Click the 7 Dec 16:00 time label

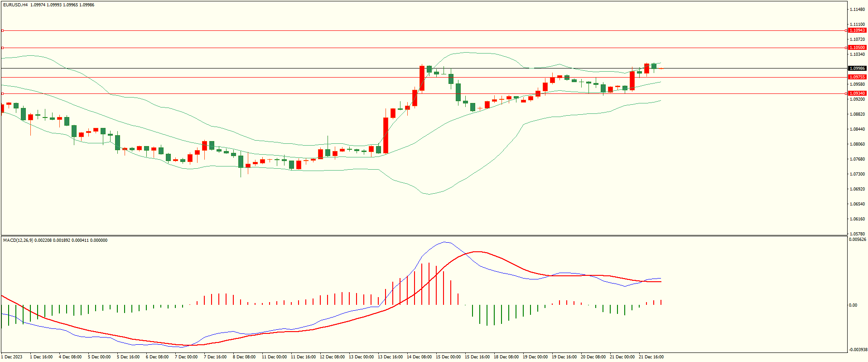coord(215,357)
